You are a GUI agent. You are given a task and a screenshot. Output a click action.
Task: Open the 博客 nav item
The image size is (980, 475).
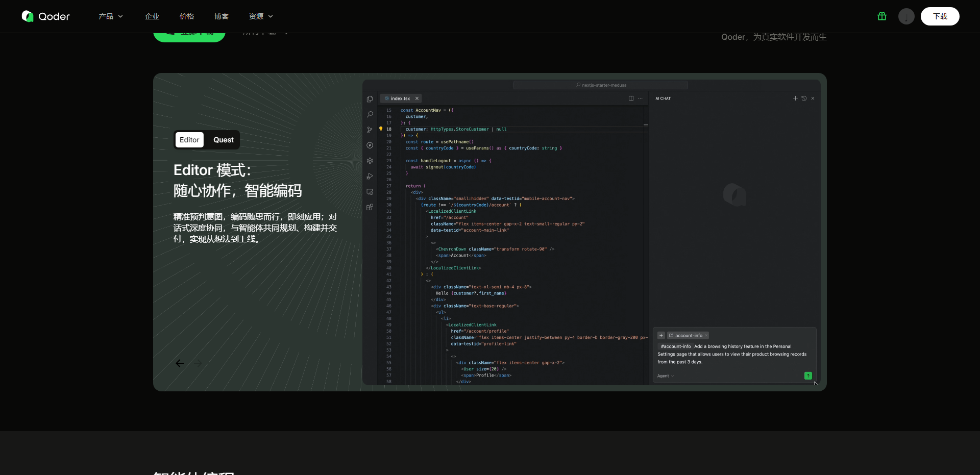click(x=222, y=16)
